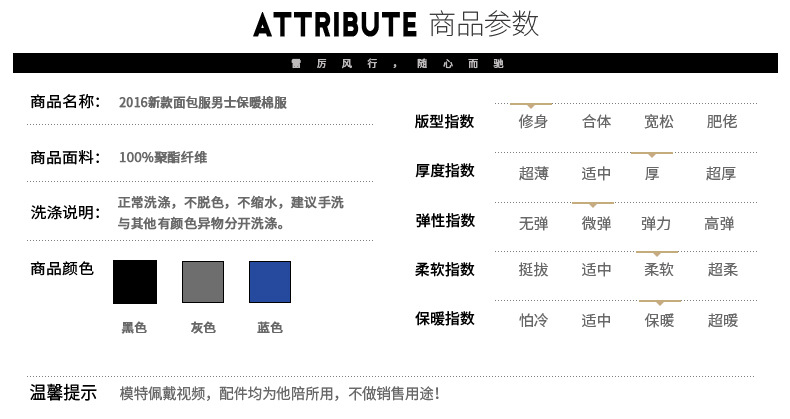790x419 pixels.
Task: Click the 蓝色 color label
Action: point(270,328)
